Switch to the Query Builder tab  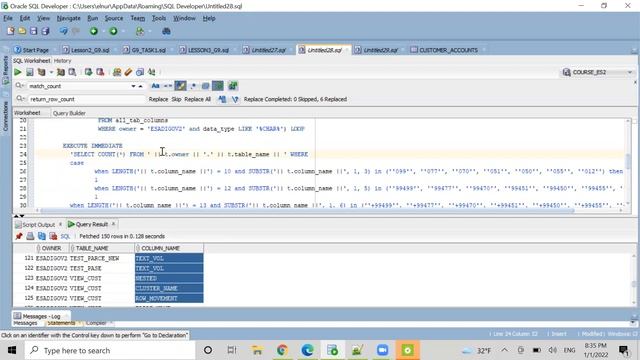(69, 113)
